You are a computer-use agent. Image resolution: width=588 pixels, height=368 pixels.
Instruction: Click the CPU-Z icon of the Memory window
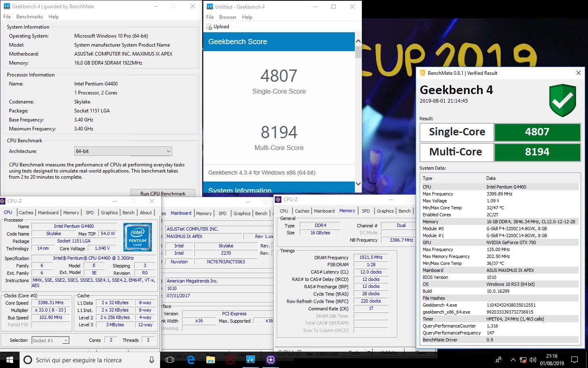[x=278, y=200]
